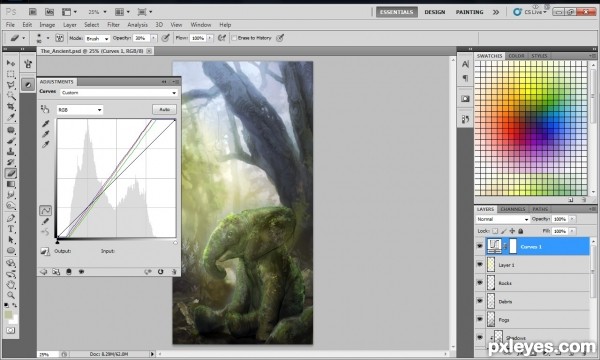
Task: Switch to the Channels tab
Action: coord(513,209)
